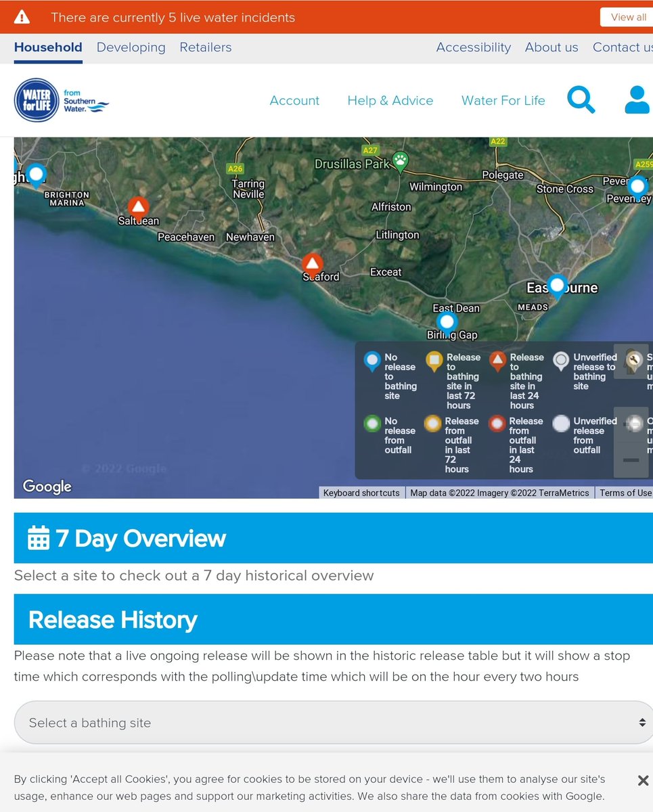This screenshot has width=653, height=812.
Task: Switch to the Retailers tab
Action: 206,47
